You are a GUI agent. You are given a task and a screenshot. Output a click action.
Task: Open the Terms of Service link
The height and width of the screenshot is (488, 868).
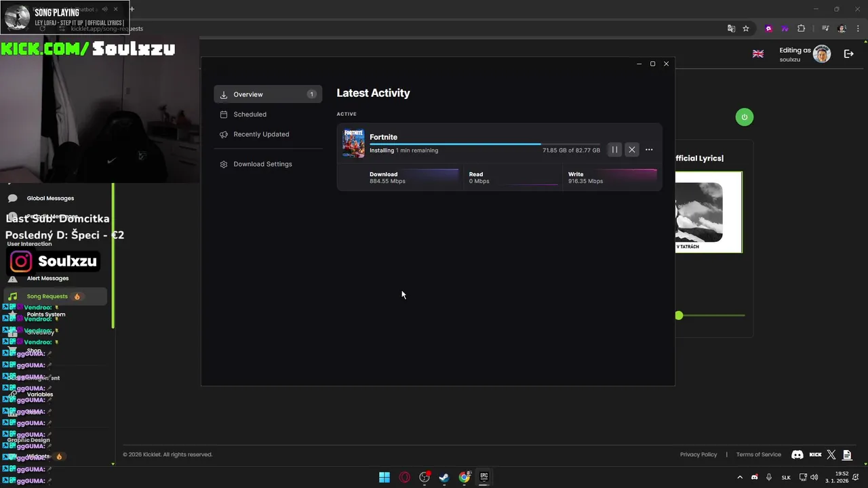[x=758, y=455]
